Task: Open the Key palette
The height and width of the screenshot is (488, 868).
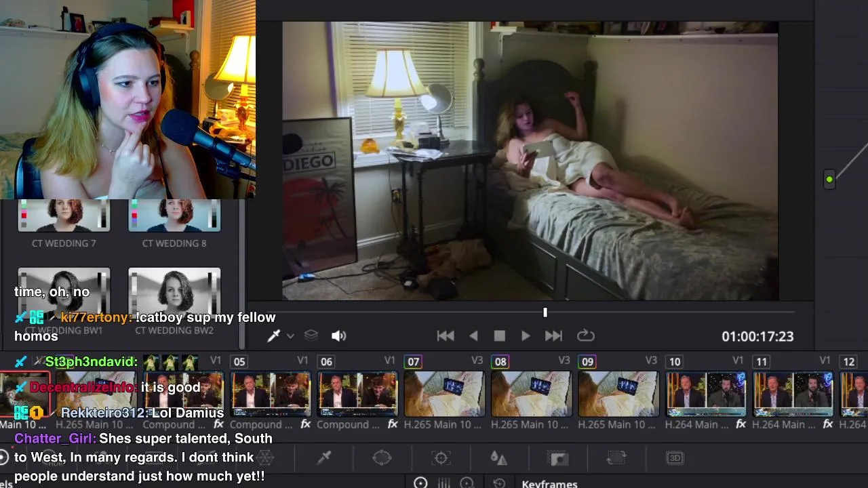Action: click(x=558, y=459)
